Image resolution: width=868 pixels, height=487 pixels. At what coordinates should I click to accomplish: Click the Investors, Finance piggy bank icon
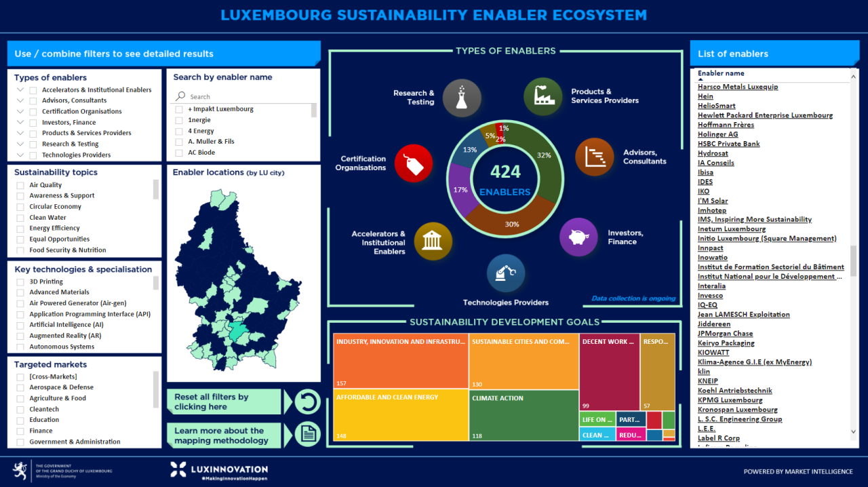(578, 237)
